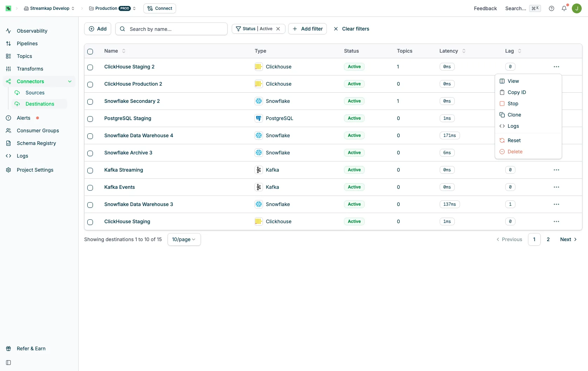The image size is (588, 371).
Task: Choose Delete from the context menu
Action: point(528,152)
